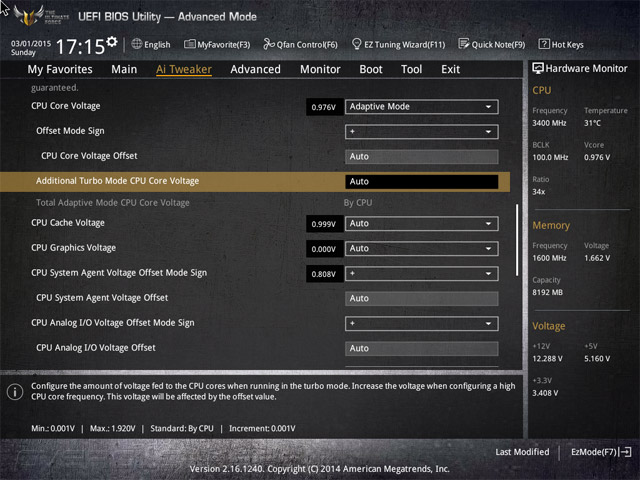Click the info icon beside the description

(15, 392)
